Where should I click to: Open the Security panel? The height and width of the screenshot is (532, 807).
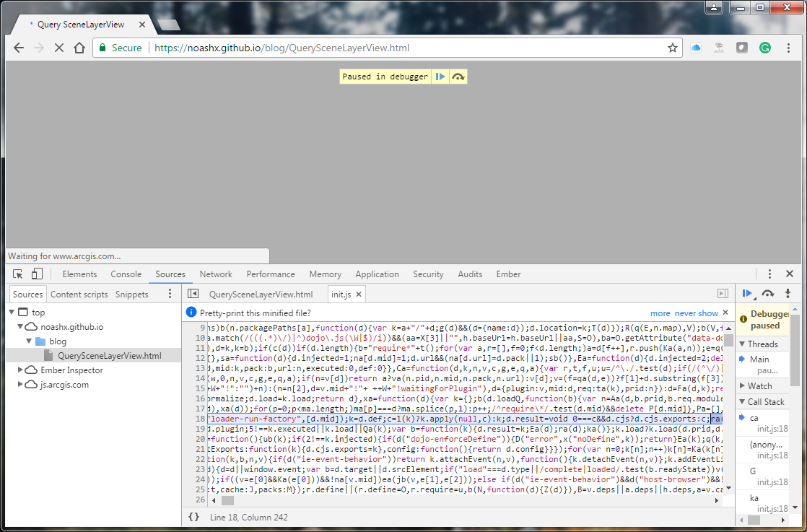coord(428,274)
